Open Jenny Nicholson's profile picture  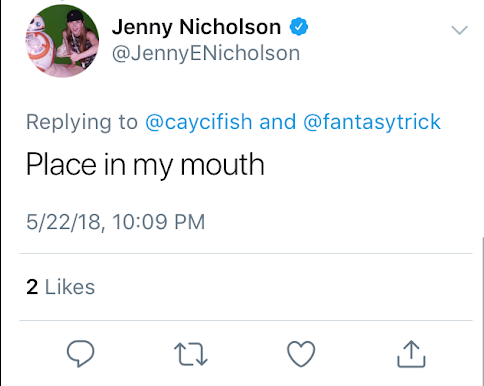tap(62, 41)
